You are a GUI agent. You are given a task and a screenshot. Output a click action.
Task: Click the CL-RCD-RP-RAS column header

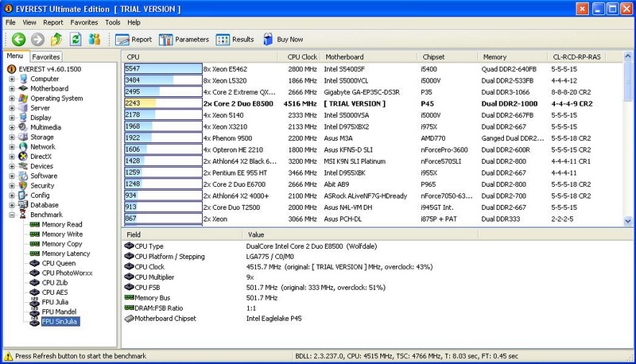576,57
